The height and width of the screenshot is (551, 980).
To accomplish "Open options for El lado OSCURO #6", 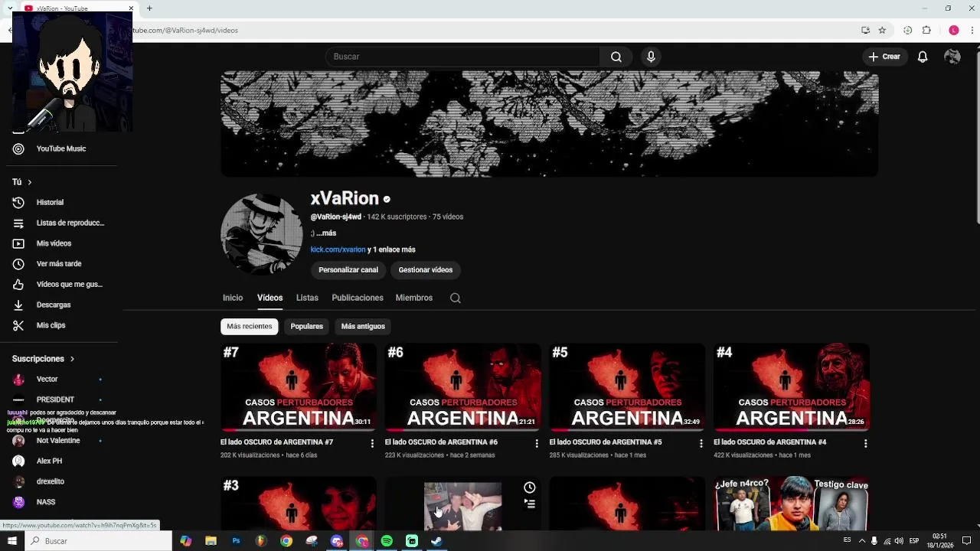I will point(537,443).
